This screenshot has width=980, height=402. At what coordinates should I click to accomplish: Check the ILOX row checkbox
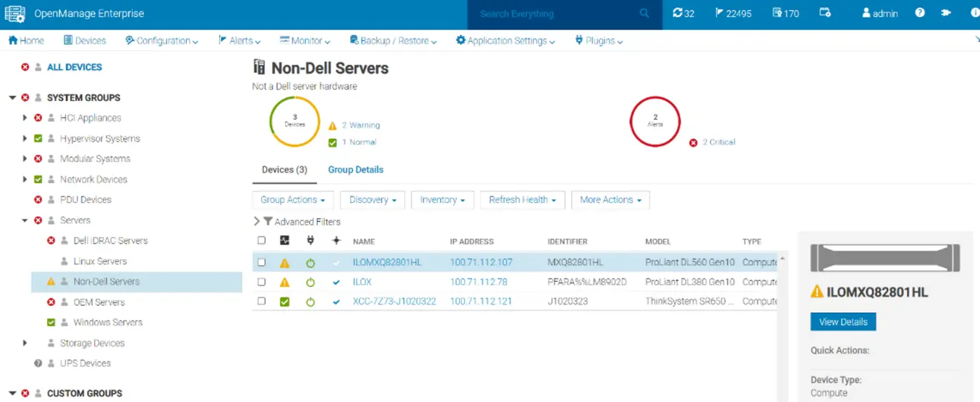pos(262,282)
